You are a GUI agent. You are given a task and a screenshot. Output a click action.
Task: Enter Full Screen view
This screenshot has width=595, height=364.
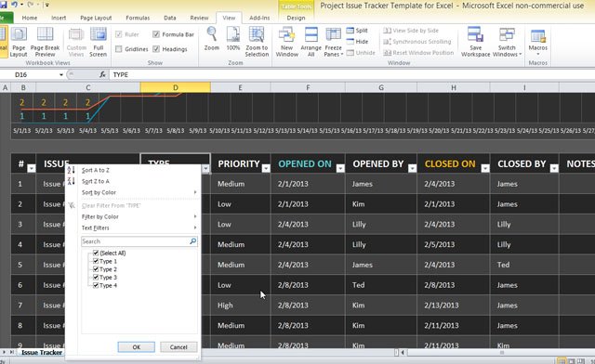pyautogui.click(x=98, y=42)
